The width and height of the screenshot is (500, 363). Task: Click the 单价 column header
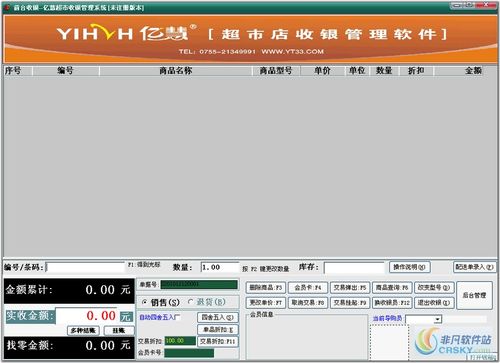[322, 71]
